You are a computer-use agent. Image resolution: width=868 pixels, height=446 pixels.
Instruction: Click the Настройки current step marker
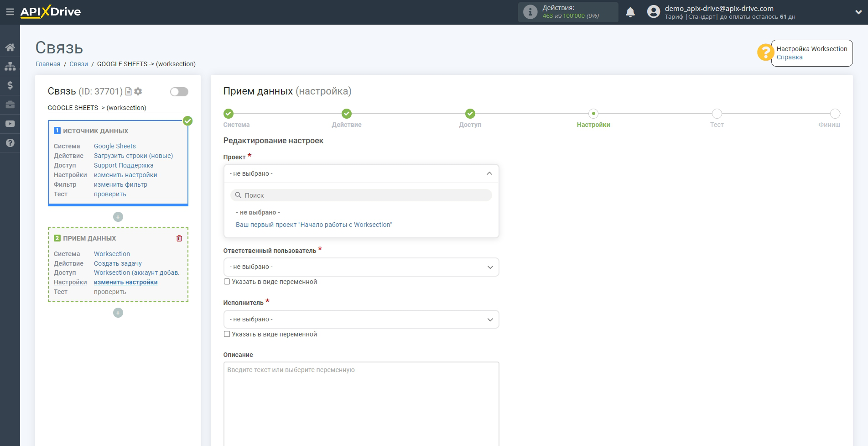[x=593, y=114]
